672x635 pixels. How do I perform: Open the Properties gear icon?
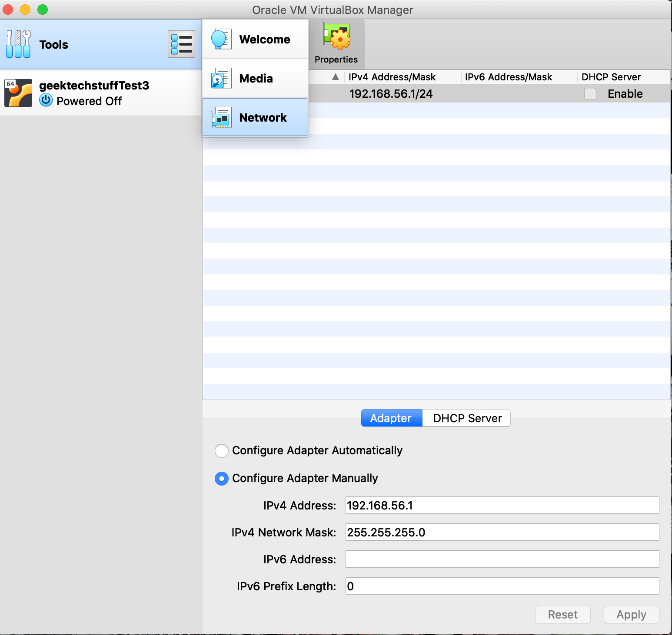tap(336, 37)
